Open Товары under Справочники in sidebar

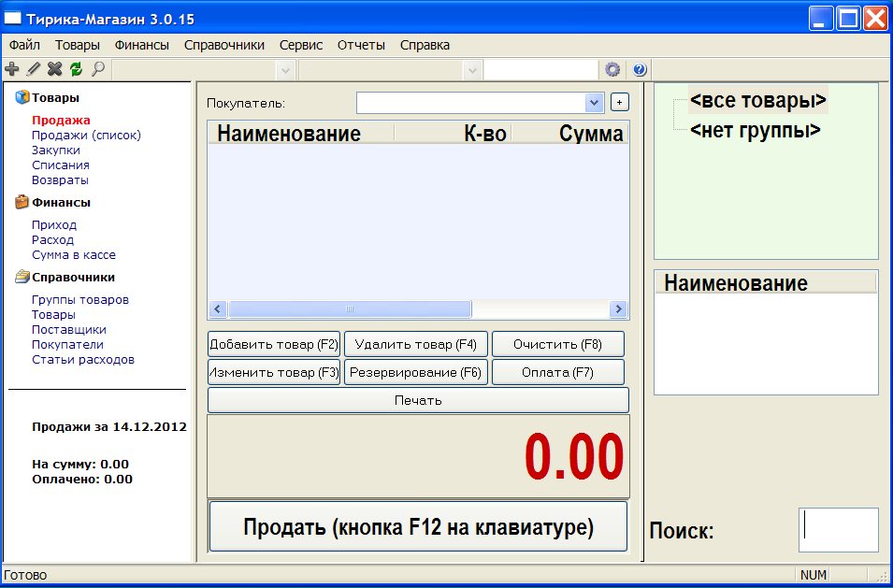pyautogui.click(x=53, y=315)
